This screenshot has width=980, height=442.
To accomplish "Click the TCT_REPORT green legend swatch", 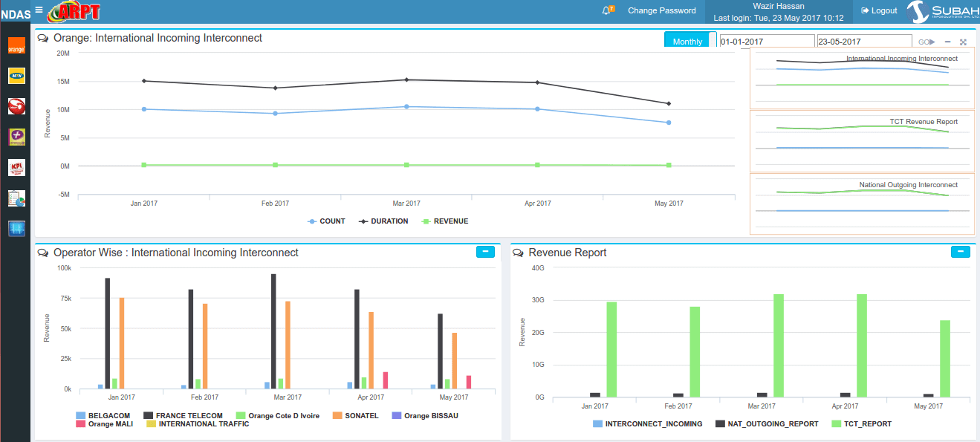I will pos(836,424).
